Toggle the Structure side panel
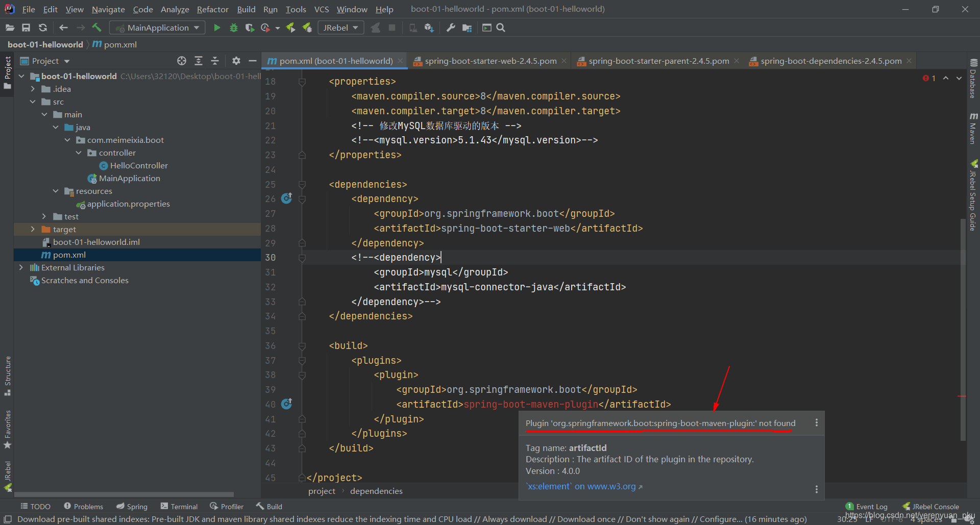Viewport: 980px width, 525px height. pyautogui.click(x=7, y=376)
